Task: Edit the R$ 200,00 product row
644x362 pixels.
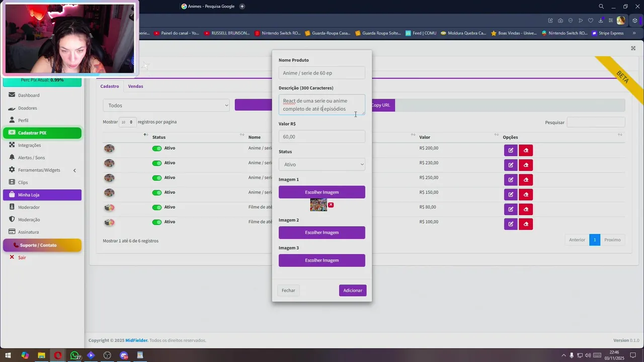Action: coord(511,150)
